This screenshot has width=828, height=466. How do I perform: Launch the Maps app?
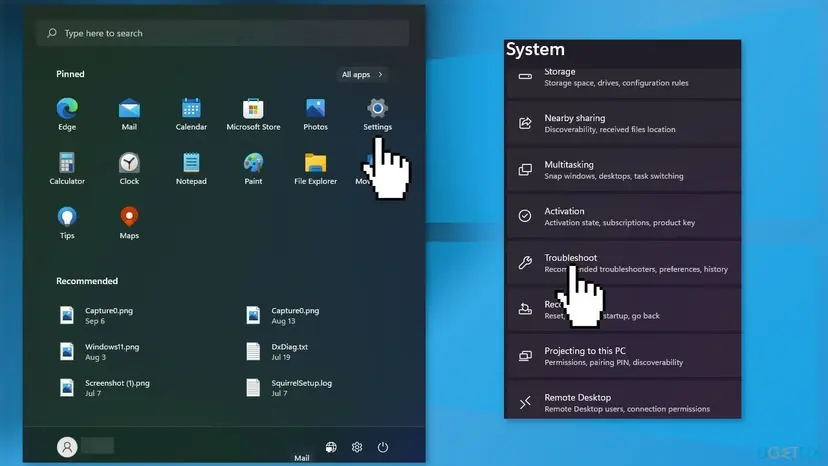tap(129, 223)
